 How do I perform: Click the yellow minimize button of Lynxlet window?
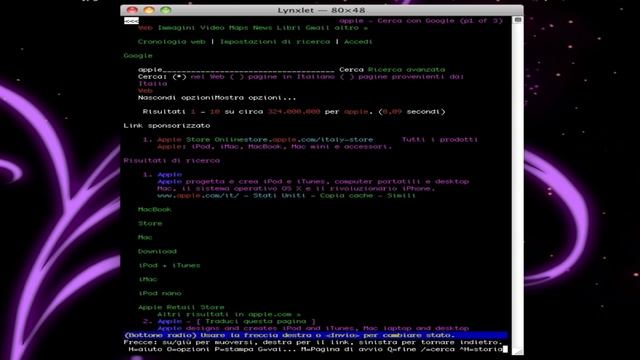coord(149,10)
